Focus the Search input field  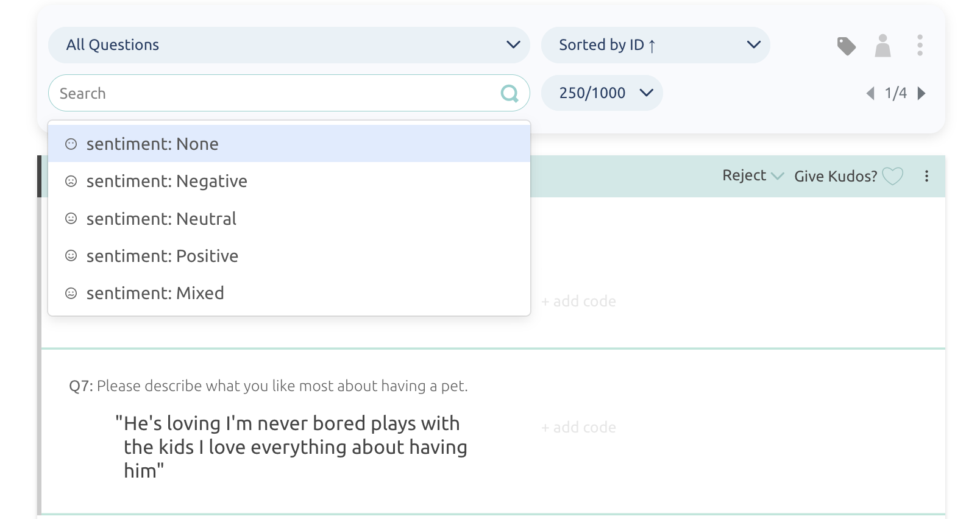point(274,93)
